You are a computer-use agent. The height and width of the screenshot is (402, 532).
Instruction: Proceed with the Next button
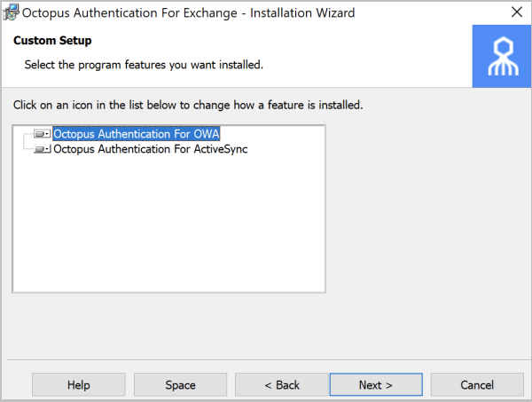(x=376, y=385)
